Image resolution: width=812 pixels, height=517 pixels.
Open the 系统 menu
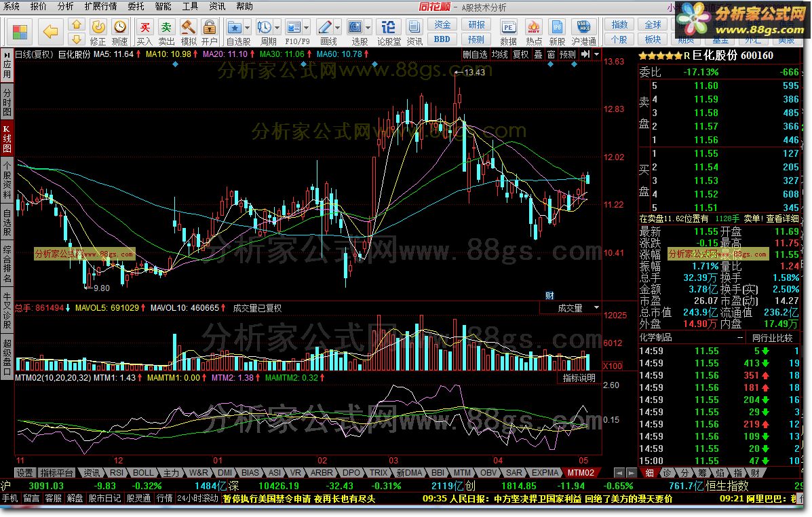12,6
